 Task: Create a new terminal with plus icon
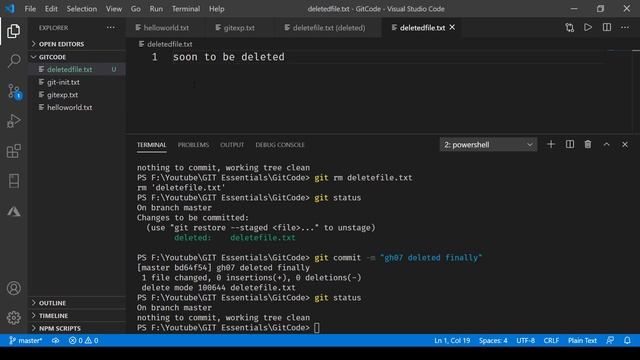point(551,144)
